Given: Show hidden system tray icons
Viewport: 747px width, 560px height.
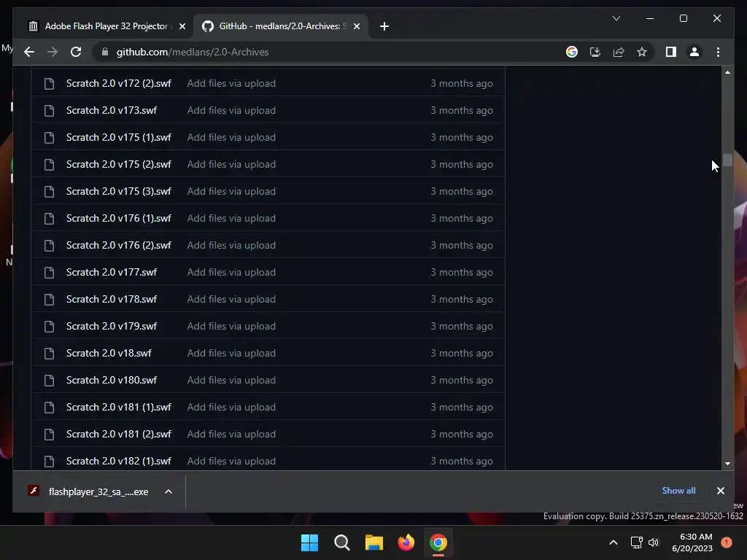Looking at the screenshot, I should 613,542.
